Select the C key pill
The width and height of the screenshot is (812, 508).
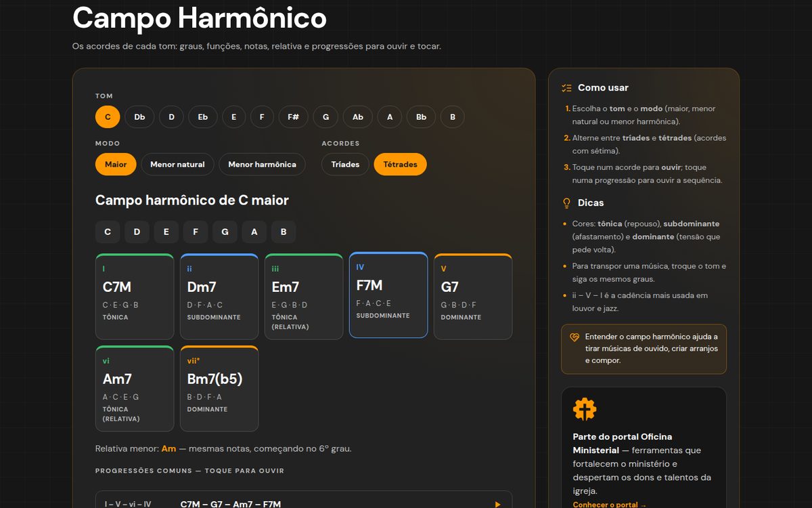pyautogui.click(x=108, y=117)
